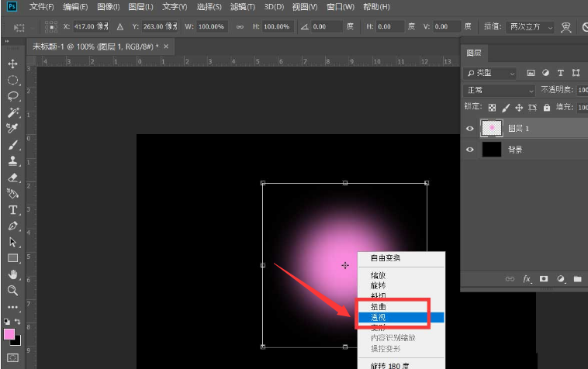The height and width of the screenshot is (369, 588).
Task: Create a new layer group
Action: pyautogui.click(x=577, y=279)
